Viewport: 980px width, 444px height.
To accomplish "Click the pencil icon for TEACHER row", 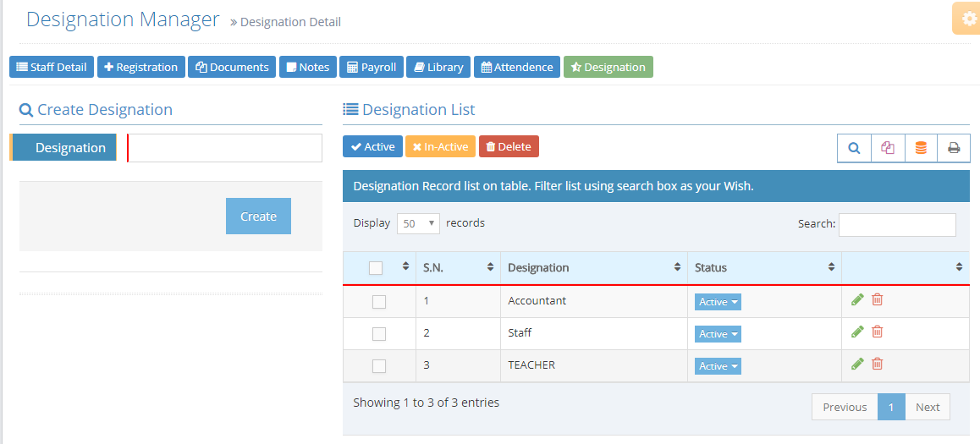I will coord(857,364).
